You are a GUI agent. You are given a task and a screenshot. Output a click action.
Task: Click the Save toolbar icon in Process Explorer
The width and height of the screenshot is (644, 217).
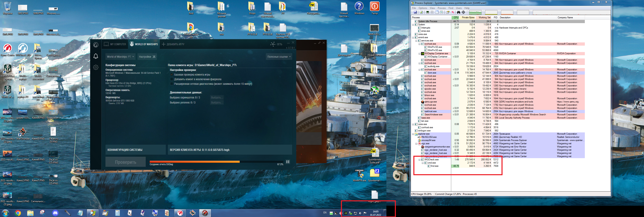(x=415, y=12)
